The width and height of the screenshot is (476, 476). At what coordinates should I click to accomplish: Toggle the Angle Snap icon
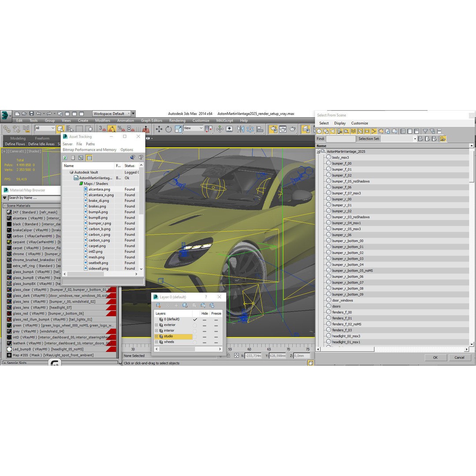(x=112, y=129)
